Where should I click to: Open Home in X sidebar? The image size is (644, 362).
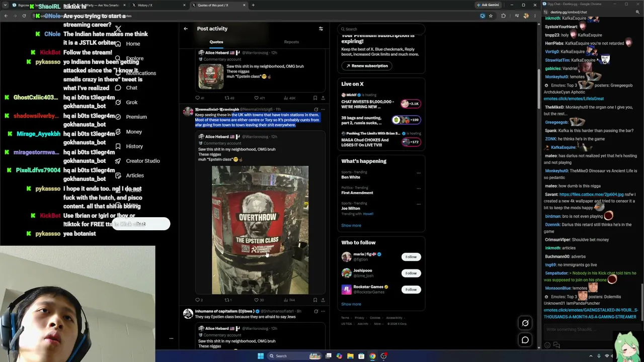point(128,44)
